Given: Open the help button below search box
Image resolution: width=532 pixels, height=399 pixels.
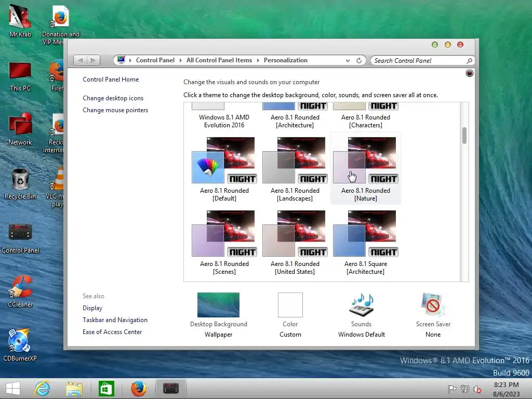Looking at the screenshot, I should pos(469,73).
